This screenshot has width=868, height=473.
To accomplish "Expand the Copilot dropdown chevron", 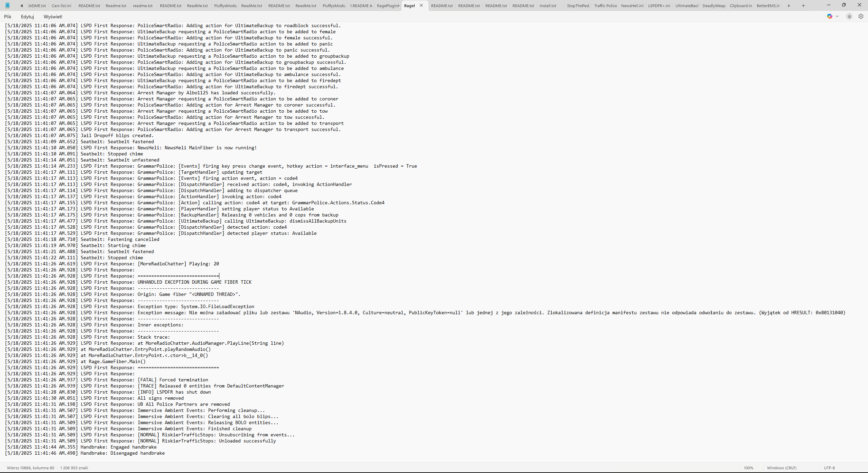I will tap(837, 16).
